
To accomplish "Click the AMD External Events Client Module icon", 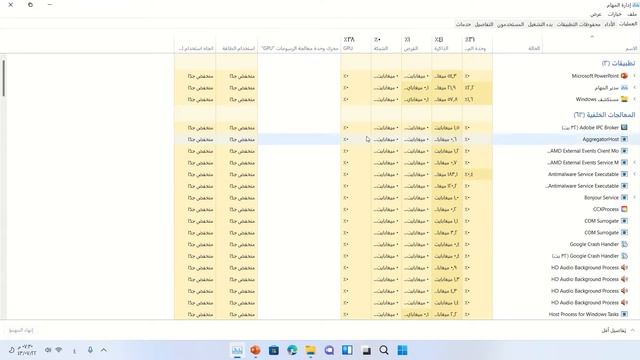I will click(x=624, y=151).
